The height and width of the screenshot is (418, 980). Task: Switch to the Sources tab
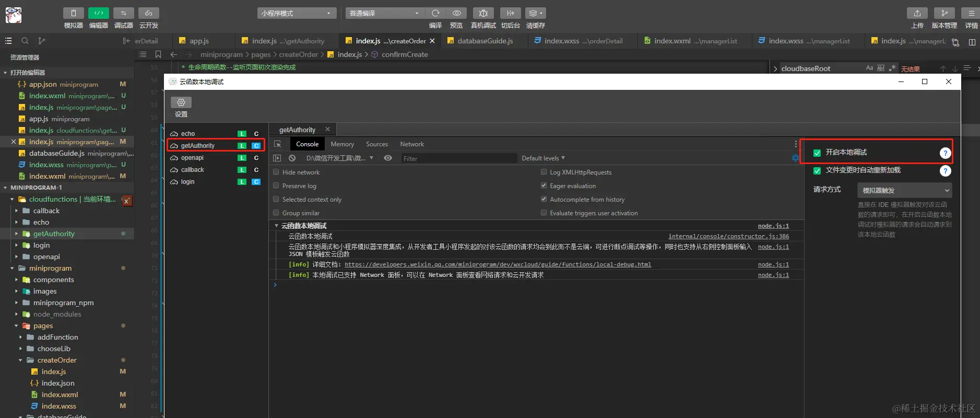[376, 144]
